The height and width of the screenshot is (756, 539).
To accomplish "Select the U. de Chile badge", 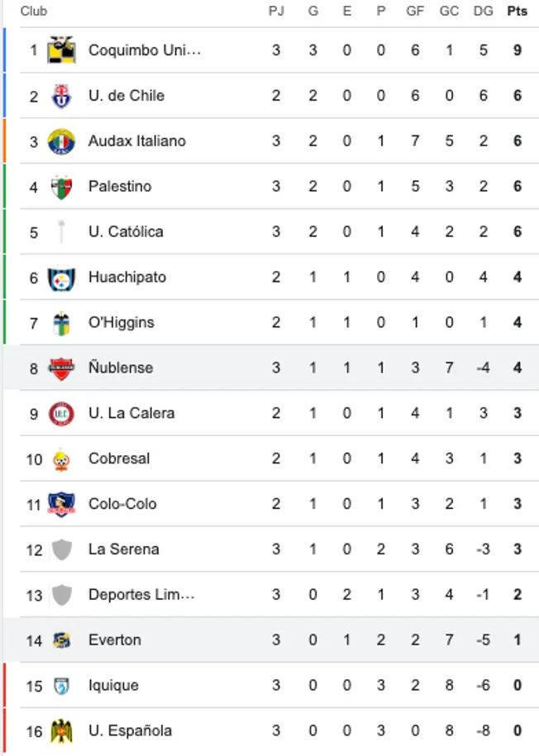I will click(x=58, y=95).
